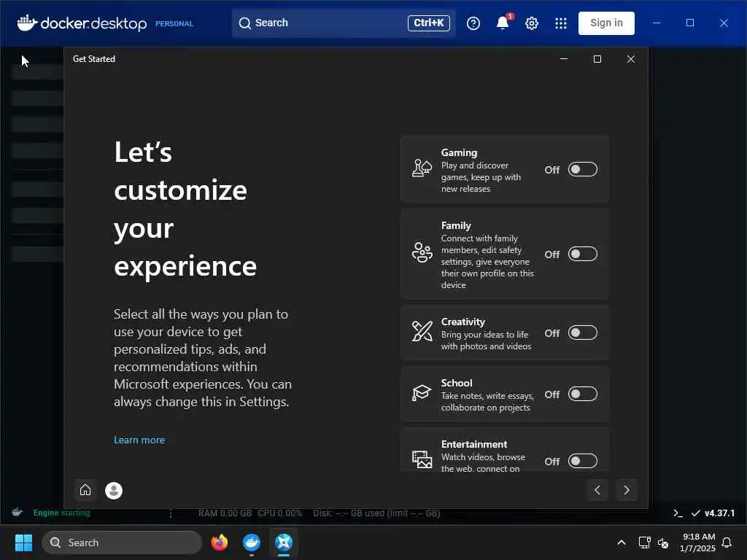Click the Ctrl+K shortcut badge
This screenshot has width=747, height=560.
[429, 23]
